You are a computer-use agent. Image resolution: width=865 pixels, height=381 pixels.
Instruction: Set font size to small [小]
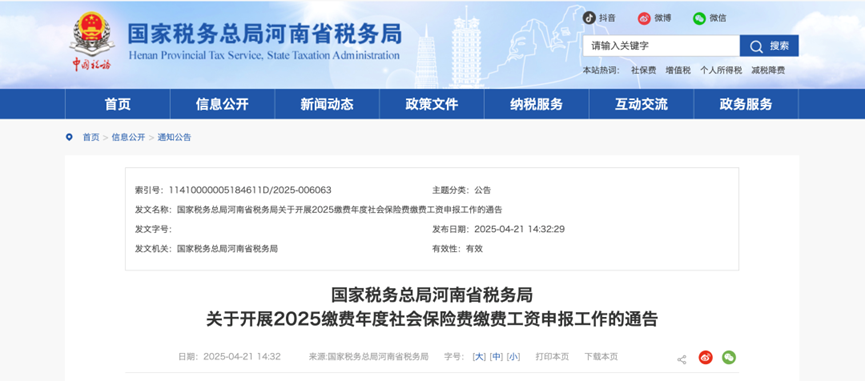(513, 357)
